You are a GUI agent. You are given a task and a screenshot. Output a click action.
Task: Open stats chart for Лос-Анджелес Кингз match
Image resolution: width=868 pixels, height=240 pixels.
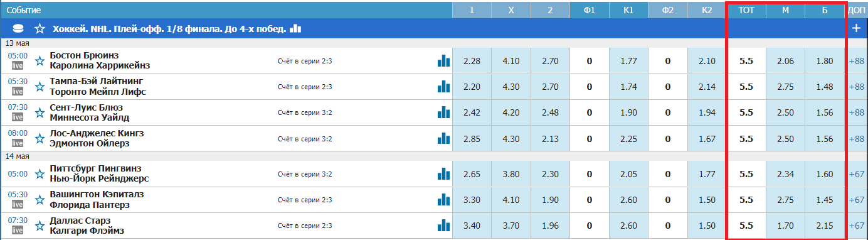pos(444,138)
